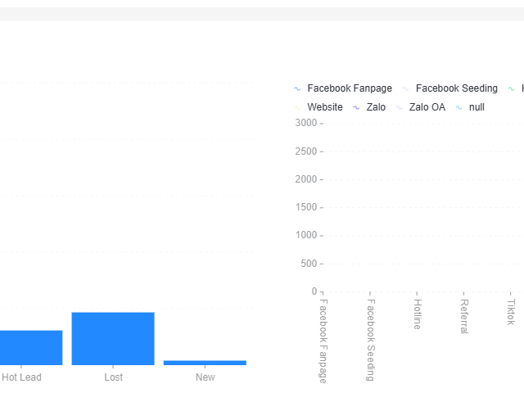Click the Facebook Seeding legend line icon
524x420 pixels.
[x=405, y=88]
